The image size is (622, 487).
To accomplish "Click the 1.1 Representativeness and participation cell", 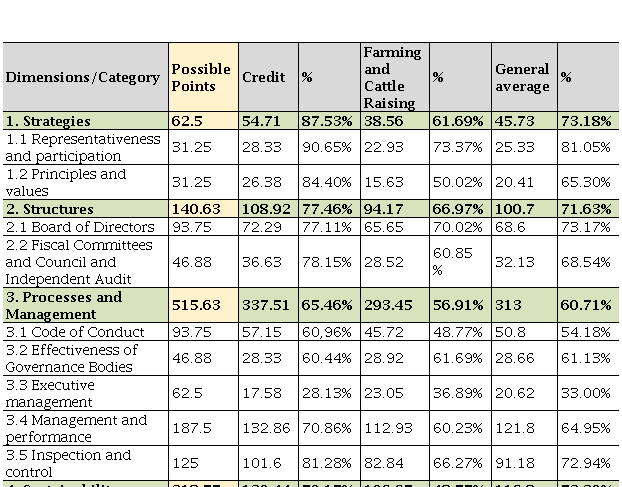I will pos(83,147).
